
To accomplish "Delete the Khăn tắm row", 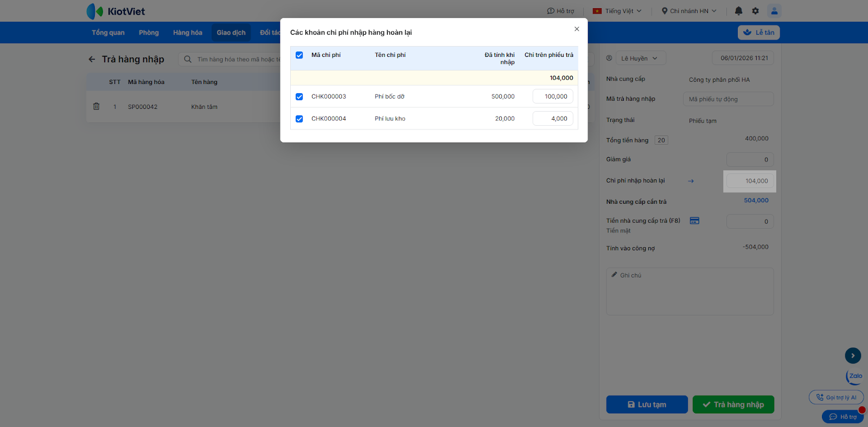I will pyautogui.click(x=96, y=106).
